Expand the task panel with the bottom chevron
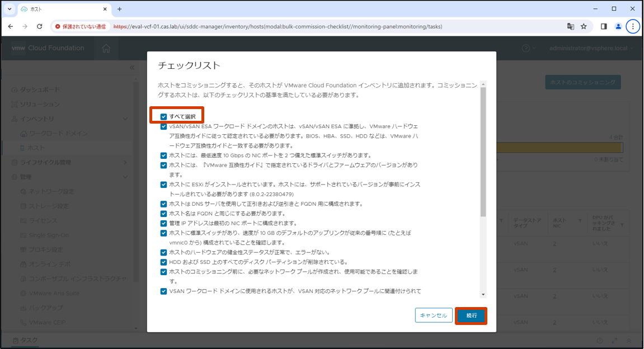The image size is (644, 349). (629, 341)
